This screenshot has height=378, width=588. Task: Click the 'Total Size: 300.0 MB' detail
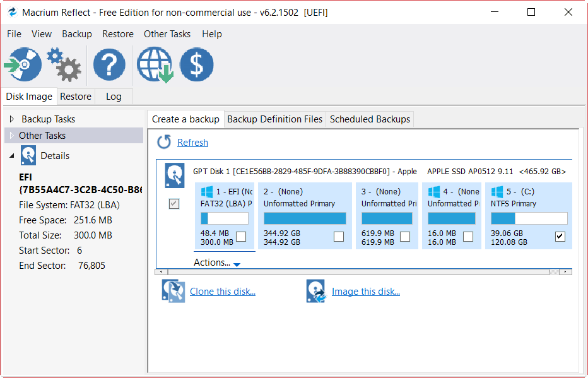(x=66, y=235)
